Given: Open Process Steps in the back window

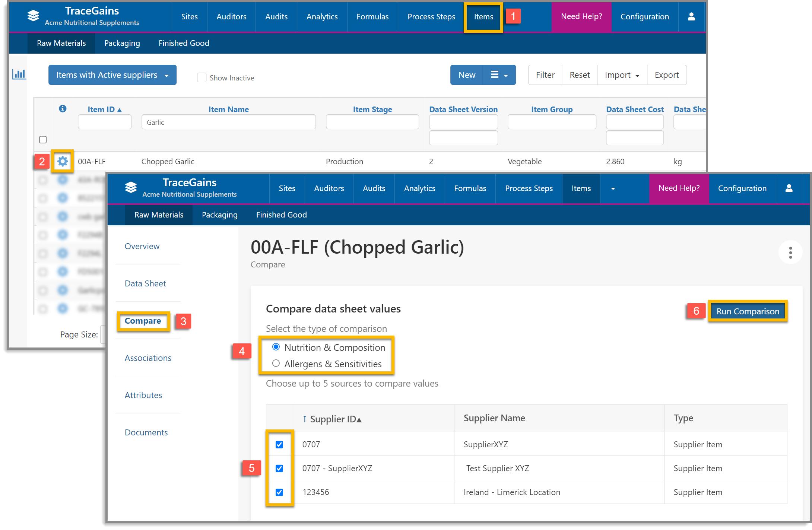Looking at the screenshot, I should click(431, 17).
